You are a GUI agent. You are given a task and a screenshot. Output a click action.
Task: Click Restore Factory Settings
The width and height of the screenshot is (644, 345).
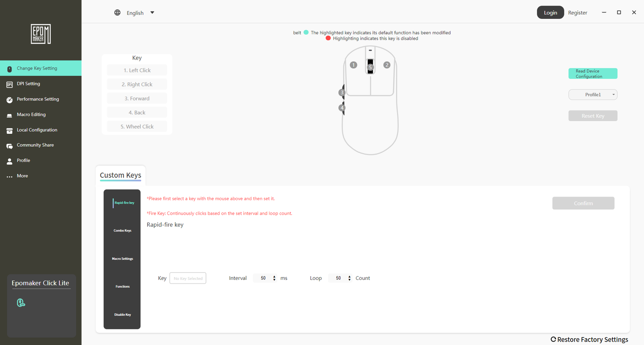click(589, 340)
